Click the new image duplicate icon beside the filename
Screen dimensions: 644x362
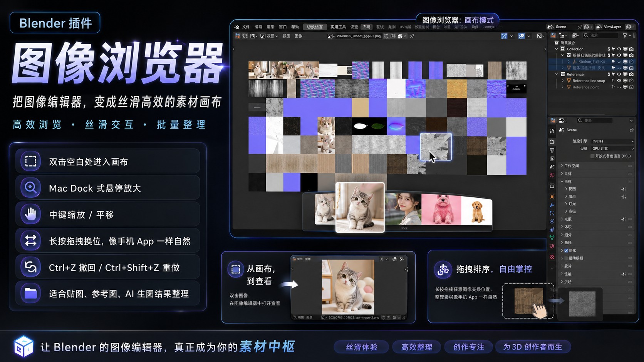(393, 36)
